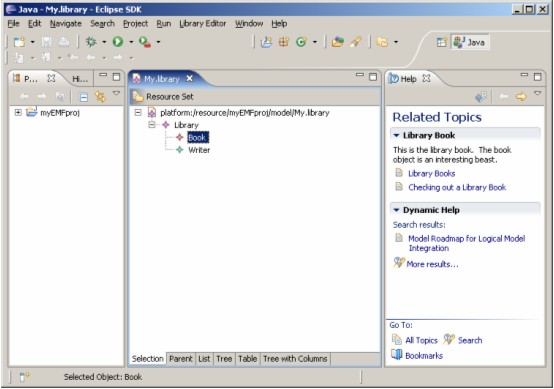Collapse the platform:/resource My.library node
This screenshot has height=389, width=554.
click(138, 112)
